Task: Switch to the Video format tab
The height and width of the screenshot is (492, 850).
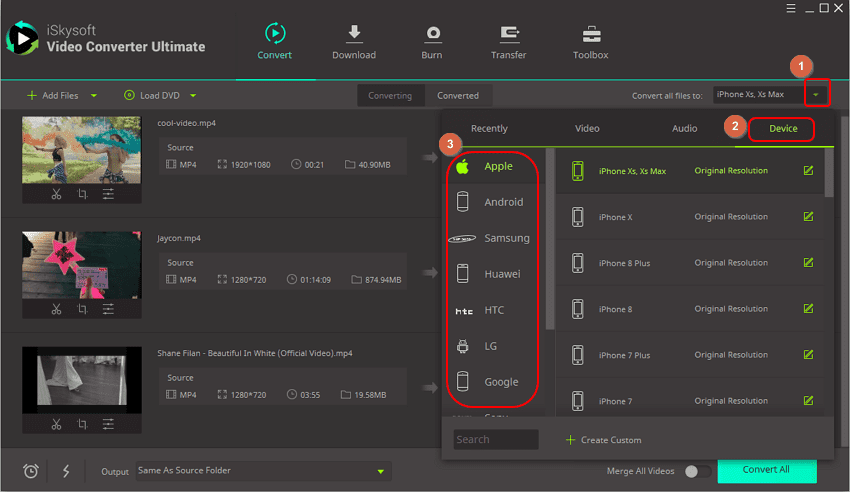Action: pyautogui.click(x=587, y=129)
